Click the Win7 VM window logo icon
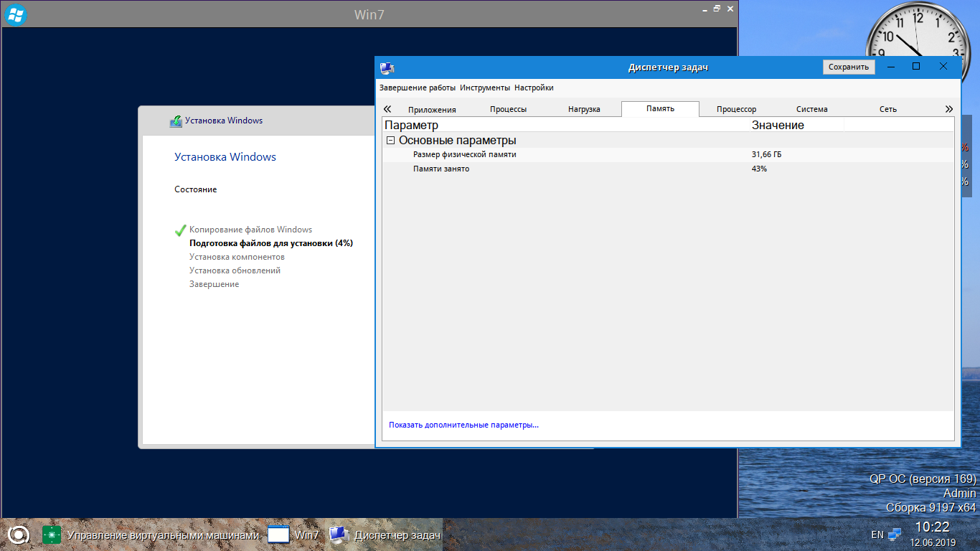The width and height of the screenshot is (980, 551). coord(15,14)
